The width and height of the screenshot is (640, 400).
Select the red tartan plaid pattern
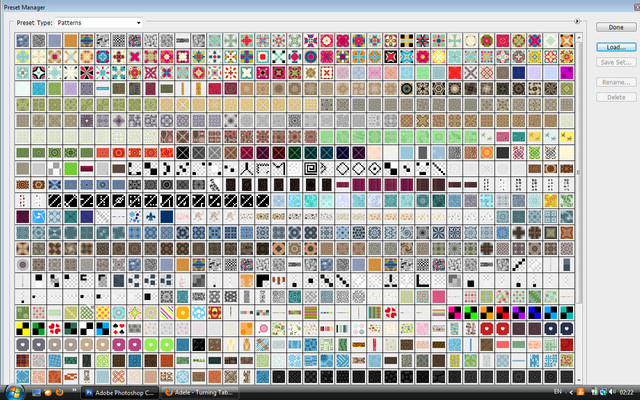coord(22,360)
